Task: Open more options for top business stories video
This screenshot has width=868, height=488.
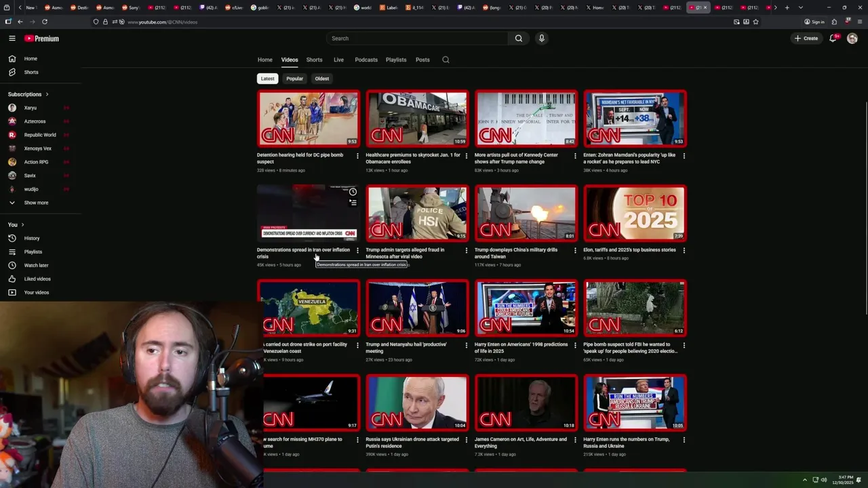Action: pyautogui.click(x=684, y=251)
